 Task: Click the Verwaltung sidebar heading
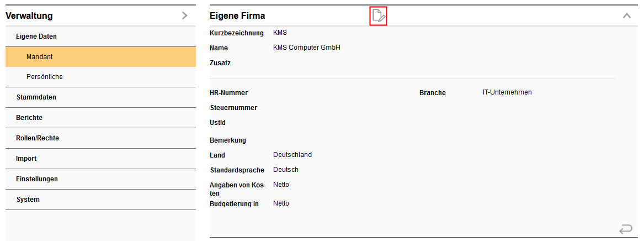29,16
